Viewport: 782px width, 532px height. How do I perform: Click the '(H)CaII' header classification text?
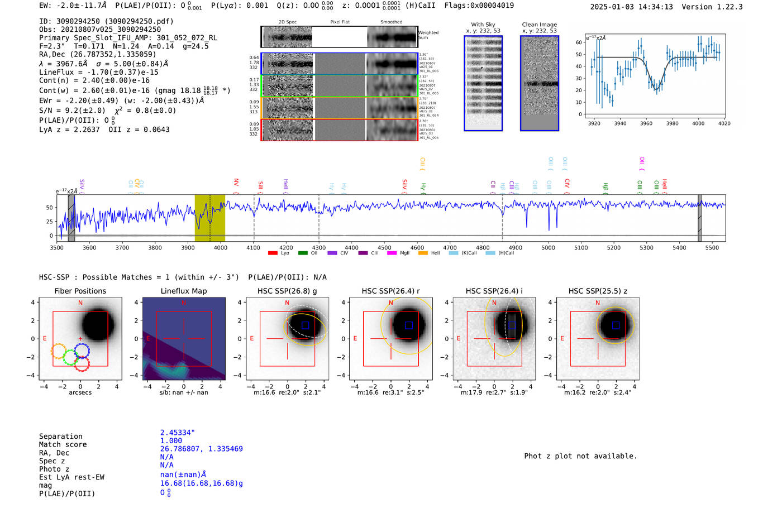(x=421, y=6)
